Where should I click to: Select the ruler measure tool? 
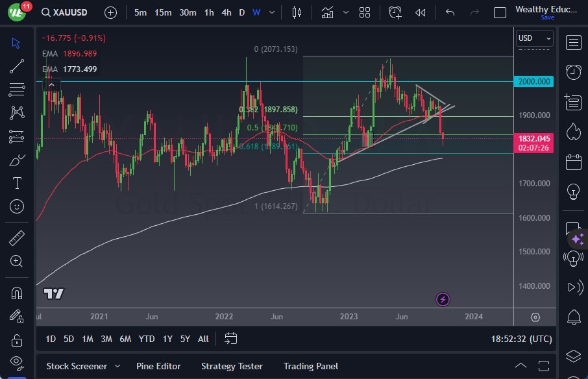[18, 238]
